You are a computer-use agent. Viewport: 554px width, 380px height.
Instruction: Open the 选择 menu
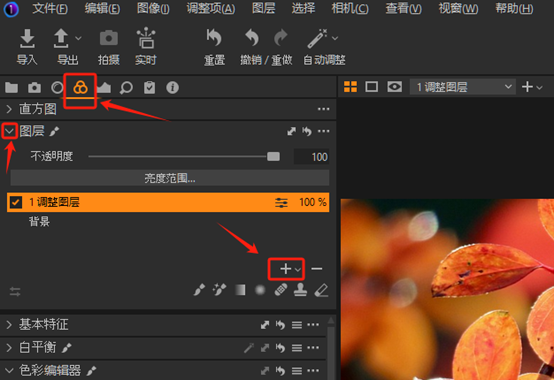point(303,8)
